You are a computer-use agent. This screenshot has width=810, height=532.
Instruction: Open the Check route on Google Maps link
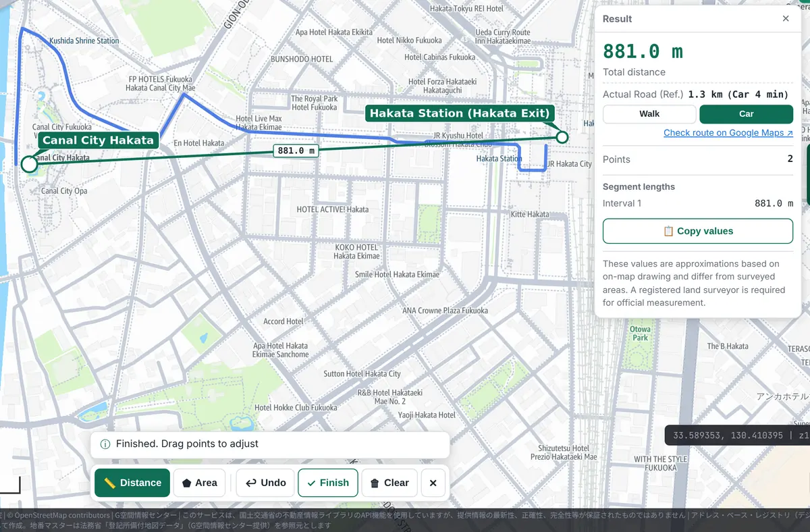[728, 133]
